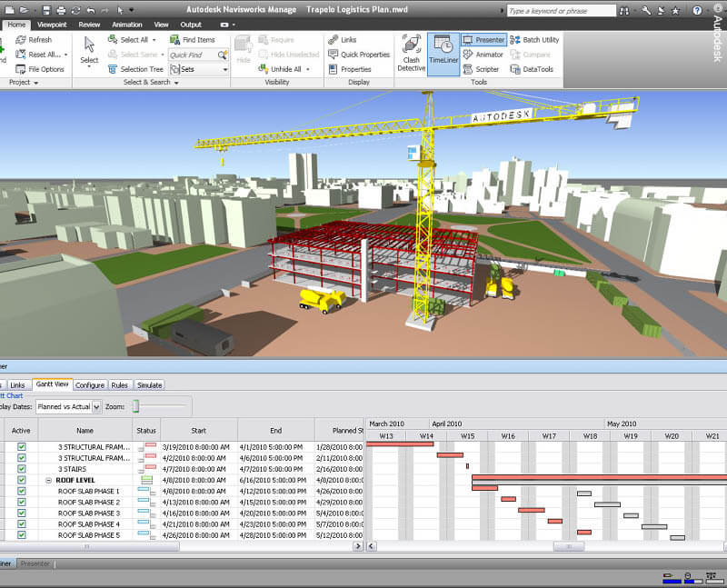
Task: Open the Rules tab in TimeLiner
Action: (120, 385)
